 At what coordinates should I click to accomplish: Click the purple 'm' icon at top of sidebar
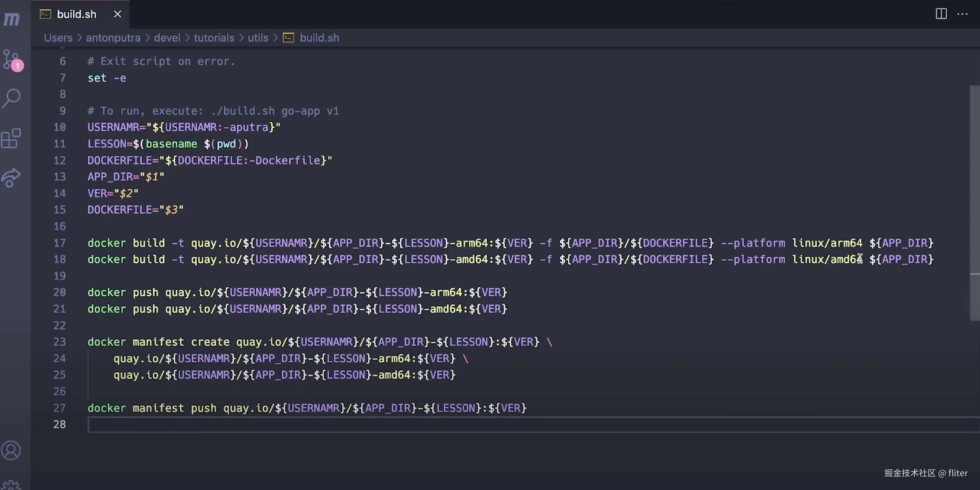coord(11,18)
